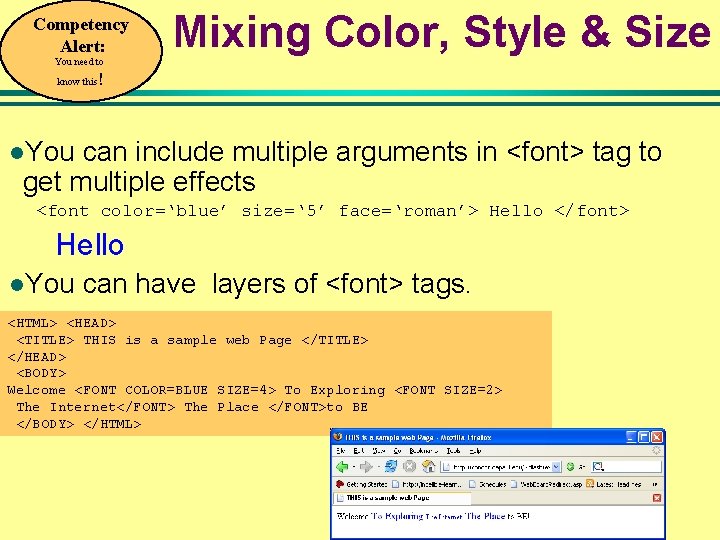Open the https://intellis-learn bookmark

tap(427, 484)
